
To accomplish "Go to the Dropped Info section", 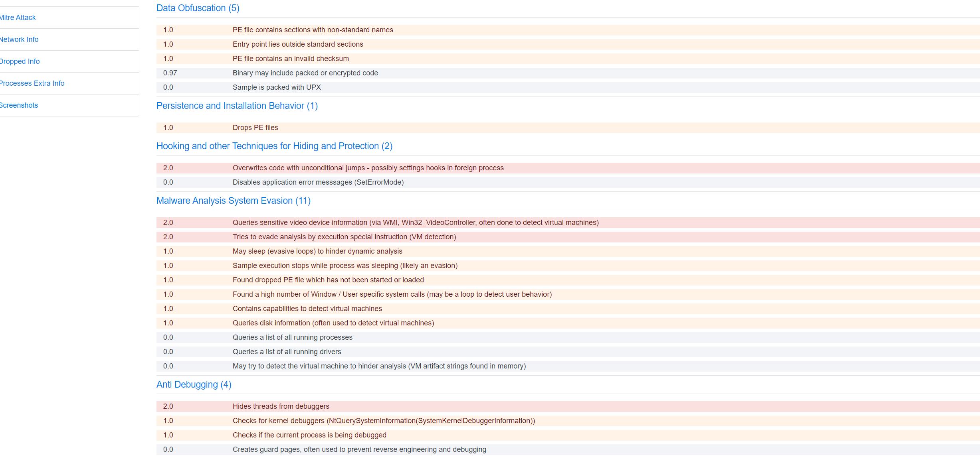I will pos(20,61).
